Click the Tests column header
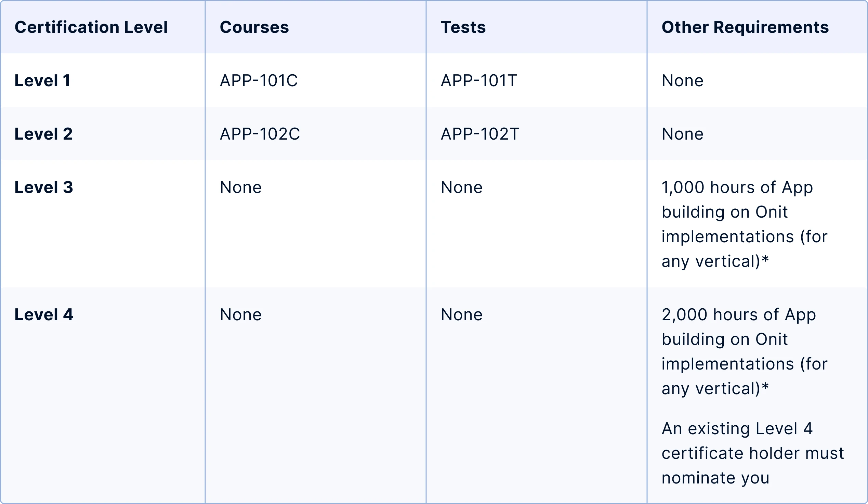 (463, 27)
